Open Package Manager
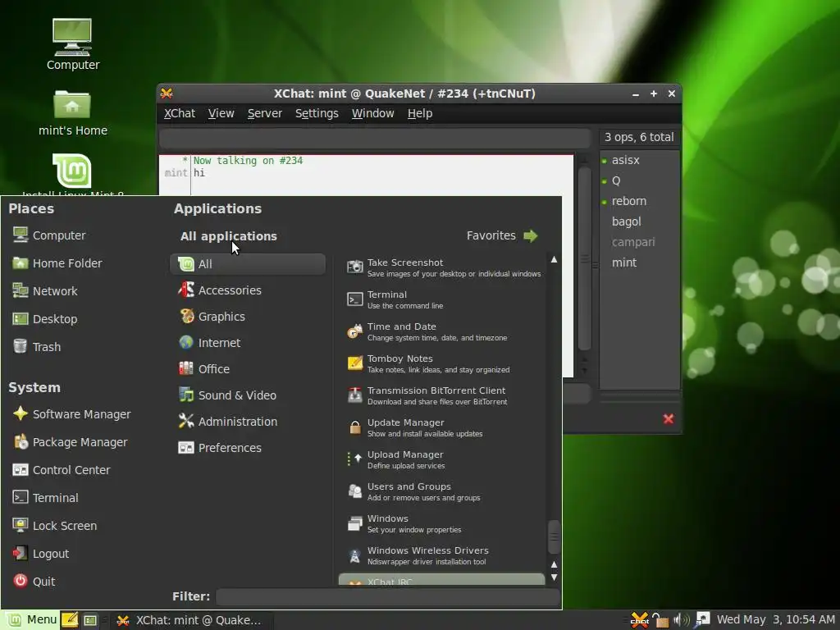The height and width of the screenshot is (630, 840). coord(71,442)
